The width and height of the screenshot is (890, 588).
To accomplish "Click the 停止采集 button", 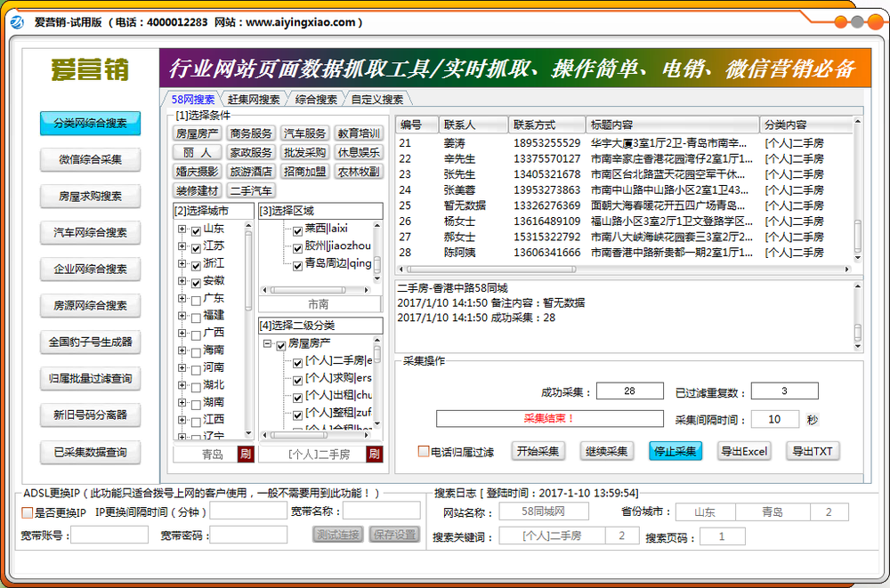I will pyautogui.click(x=675, y=451).
